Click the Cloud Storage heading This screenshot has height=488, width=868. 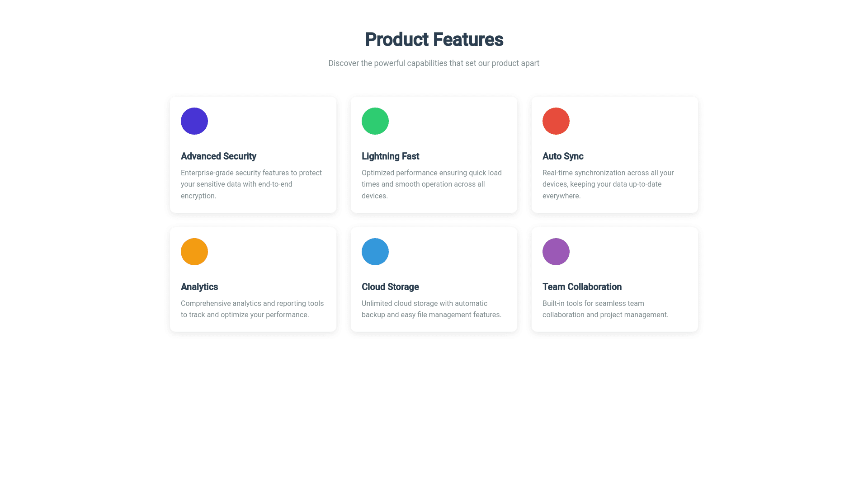[x=390, y=287]
